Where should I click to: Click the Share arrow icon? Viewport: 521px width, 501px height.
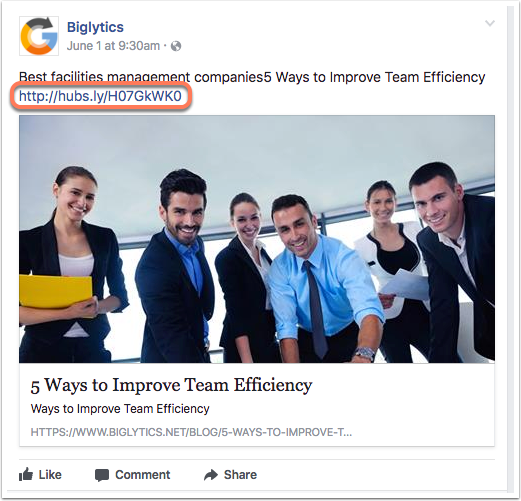point(211,475)
